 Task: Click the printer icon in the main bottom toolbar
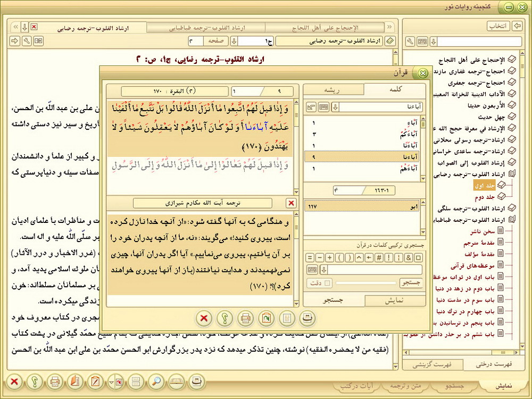pyautogui.click(x=55, y=382)
